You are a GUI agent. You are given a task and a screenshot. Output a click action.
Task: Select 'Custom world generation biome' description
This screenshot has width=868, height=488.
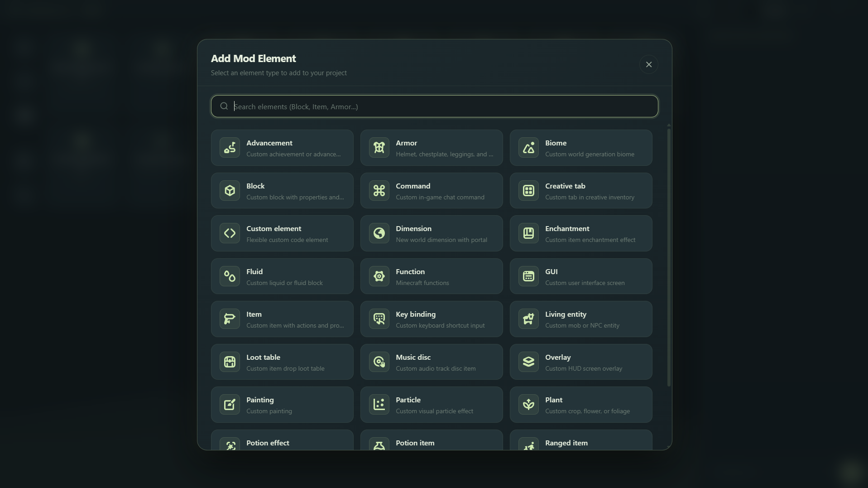coord(590,155)
